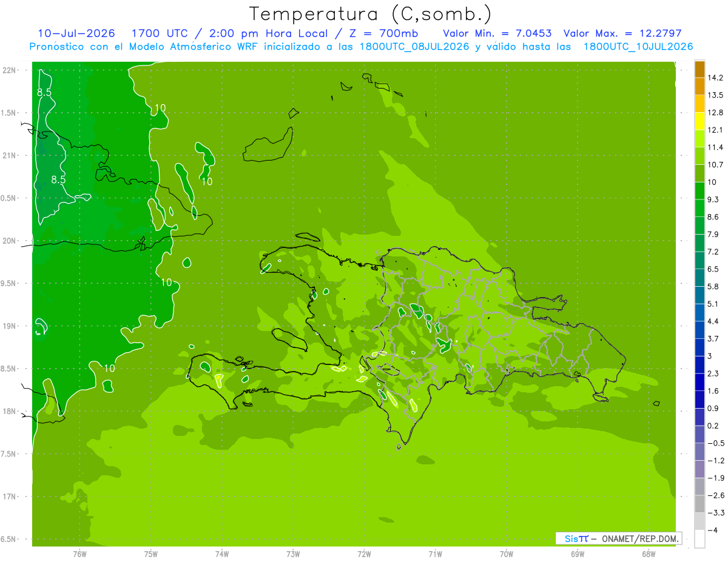Click the colorbar label '-4'
The image size is (728, 562).
coord(712,530)
